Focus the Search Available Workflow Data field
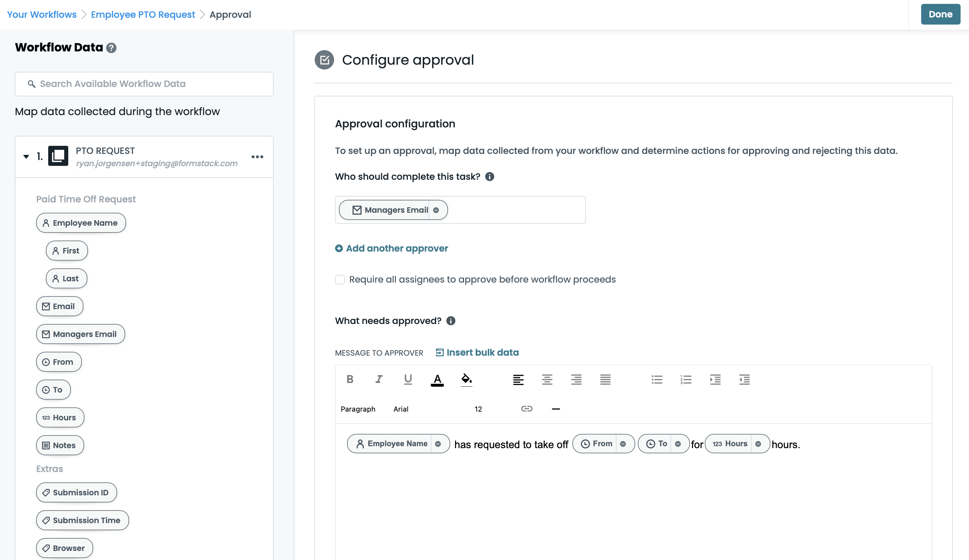The image size is (969, 560). 144,84
